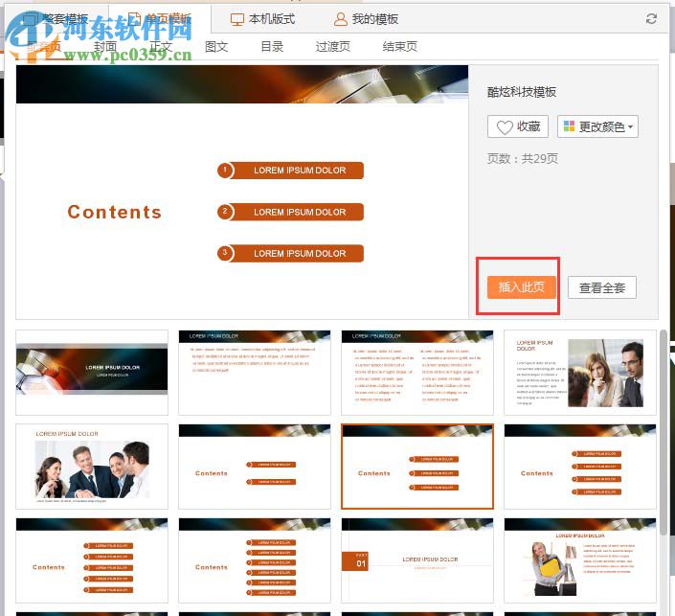675x616 pixels.
Task: Choose the 过渡页 category
Action: (333, 46)
